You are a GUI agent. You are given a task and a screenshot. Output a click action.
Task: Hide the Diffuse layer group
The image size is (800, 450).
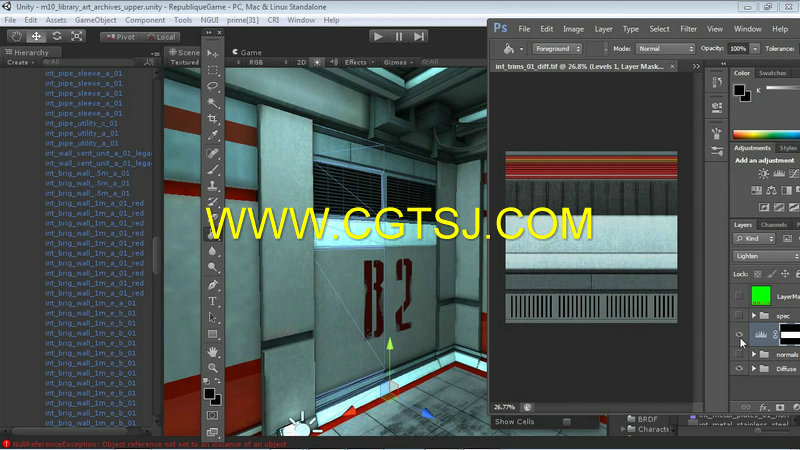(739, 368)
